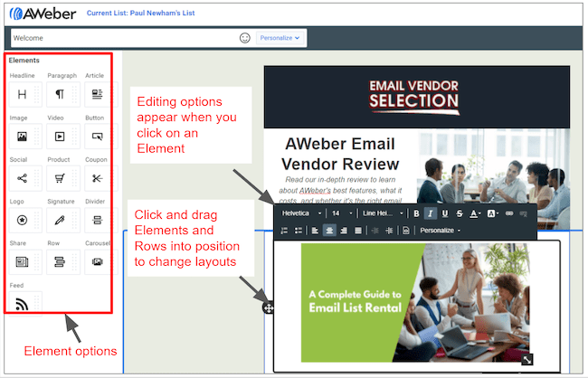Choose the Social share element
The image size is (588, 378).
[x=22, y=178]
